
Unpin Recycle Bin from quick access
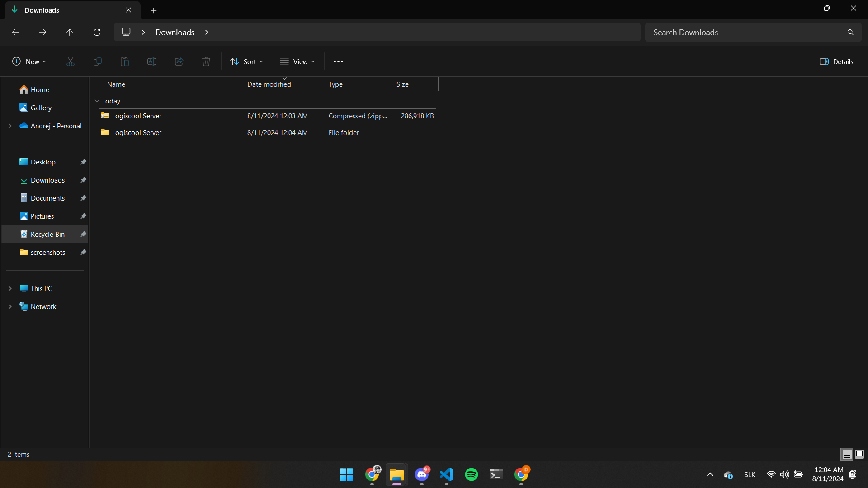pyautogui.click(x=83, y=234)
